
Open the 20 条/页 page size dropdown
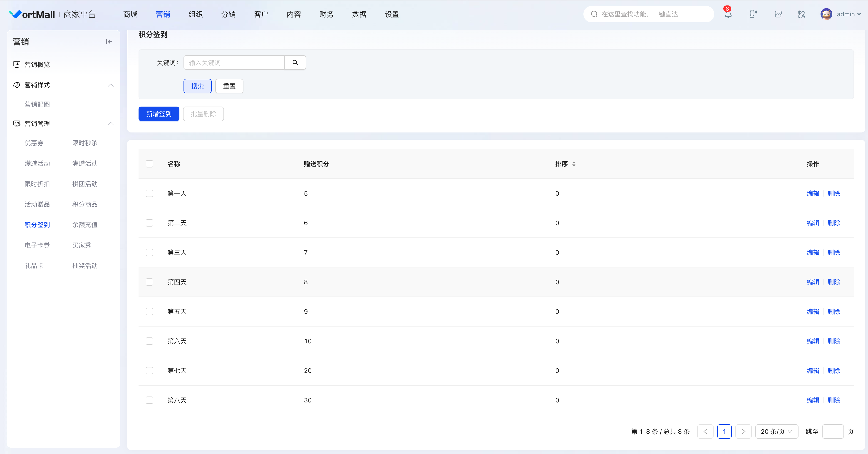coord(776,431)
